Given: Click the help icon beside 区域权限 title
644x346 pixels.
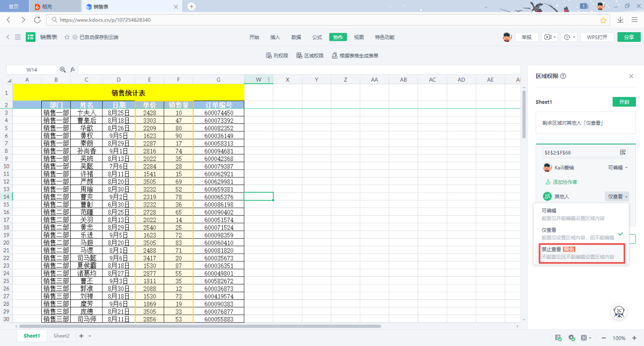Looking at the screenshot, I should (x=563, y=76).
